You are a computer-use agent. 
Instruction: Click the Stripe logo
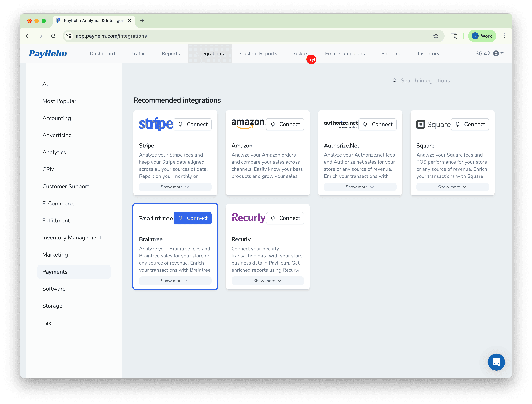pyautogui.click(x=156, y=124)
